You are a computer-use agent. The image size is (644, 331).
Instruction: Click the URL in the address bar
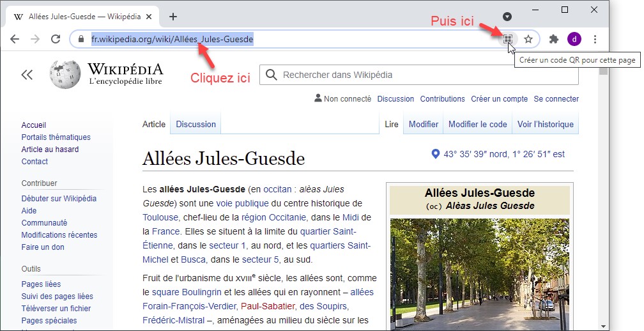click(172, 39)
